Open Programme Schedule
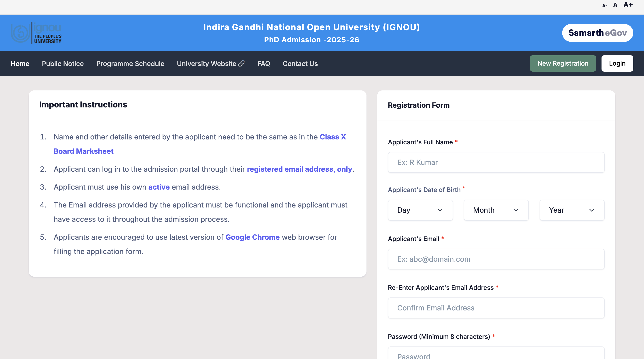This screenshot has height=359, width=644. coord(130,64)
